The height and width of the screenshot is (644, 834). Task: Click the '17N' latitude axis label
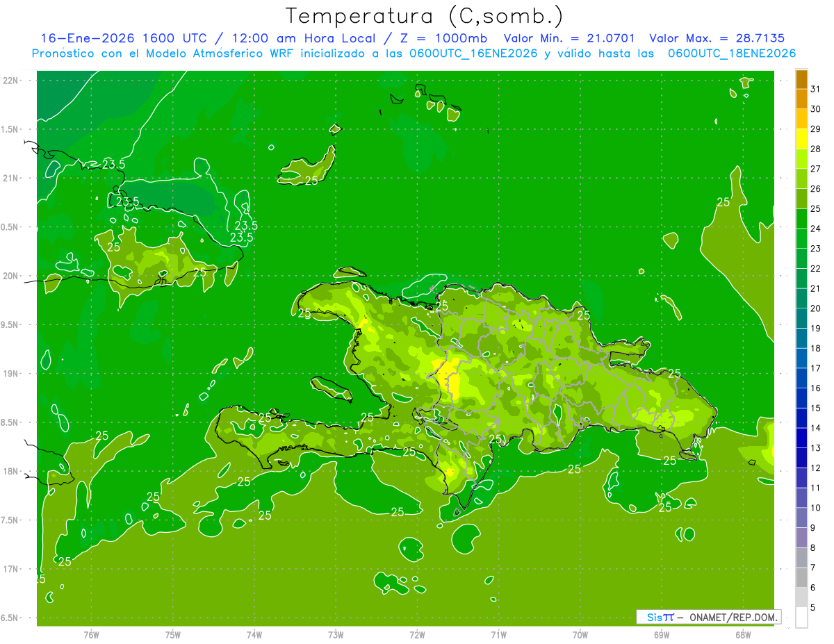pyautogui.click(x=10, y=569)
